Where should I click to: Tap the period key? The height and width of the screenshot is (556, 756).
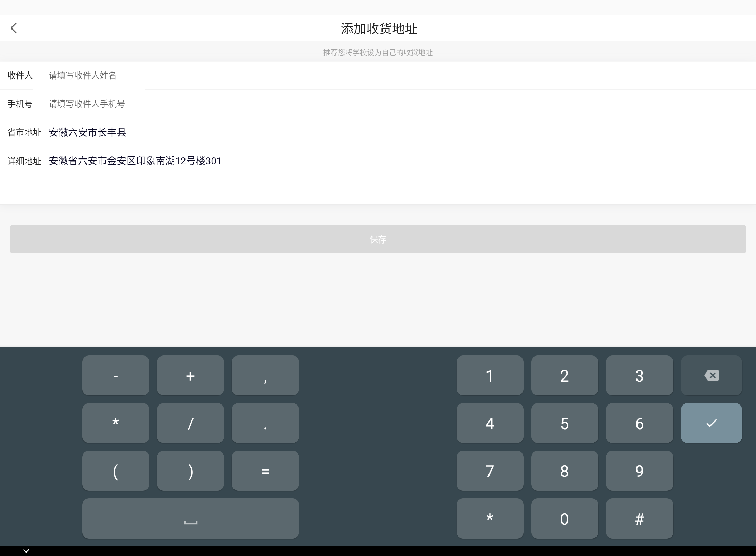[265, 423]
